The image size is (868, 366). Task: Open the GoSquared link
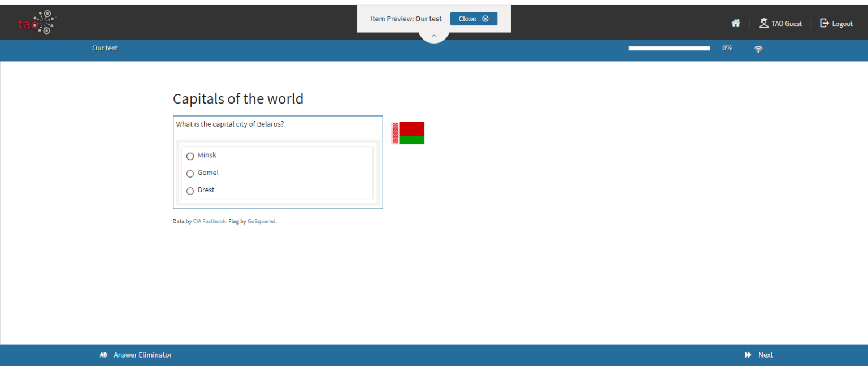(261, 222)
